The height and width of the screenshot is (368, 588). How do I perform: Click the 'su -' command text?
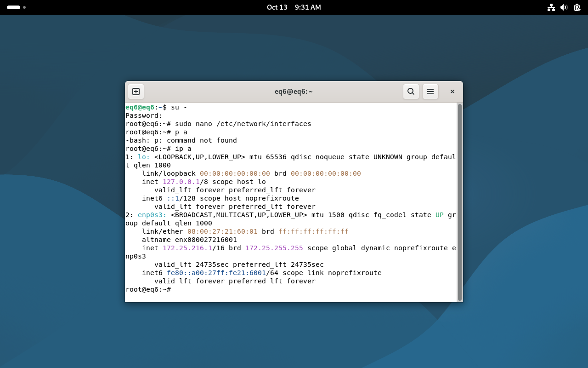click(179, 107)
